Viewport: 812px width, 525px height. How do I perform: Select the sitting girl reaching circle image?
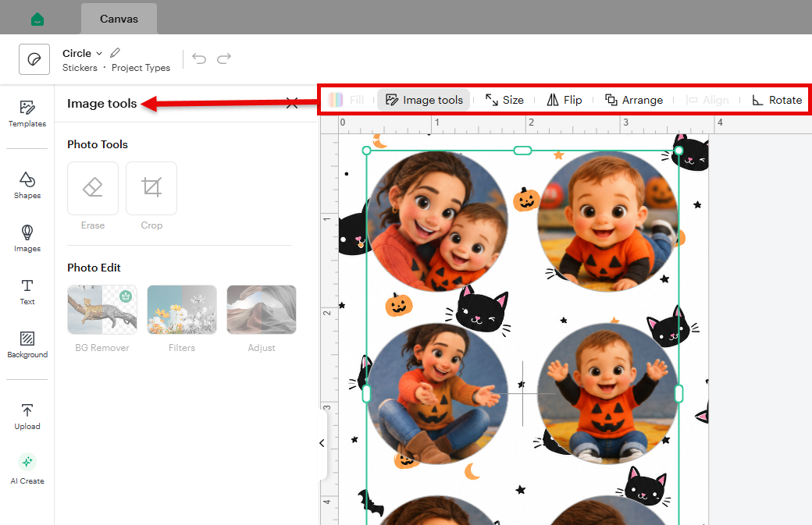pos(437,394)
